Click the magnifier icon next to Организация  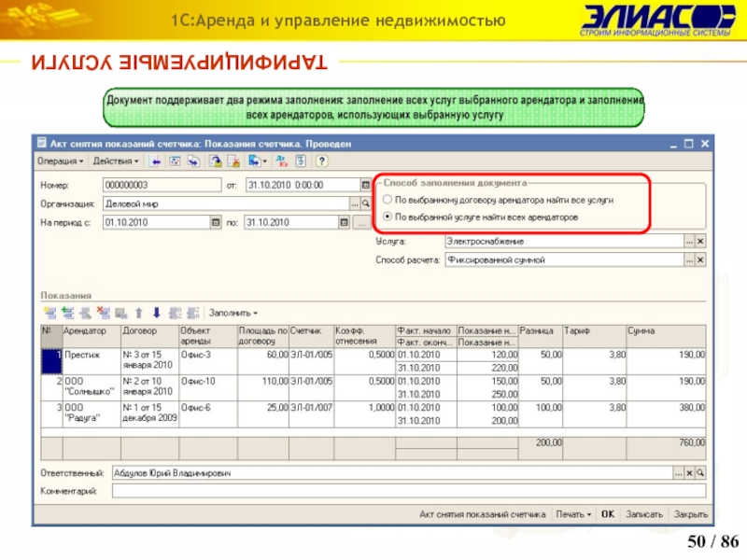click(365, 203)
